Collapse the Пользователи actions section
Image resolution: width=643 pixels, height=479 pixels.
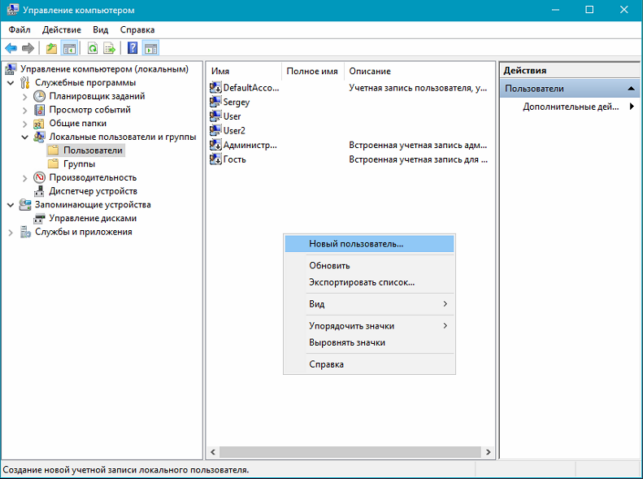[631, 89]
